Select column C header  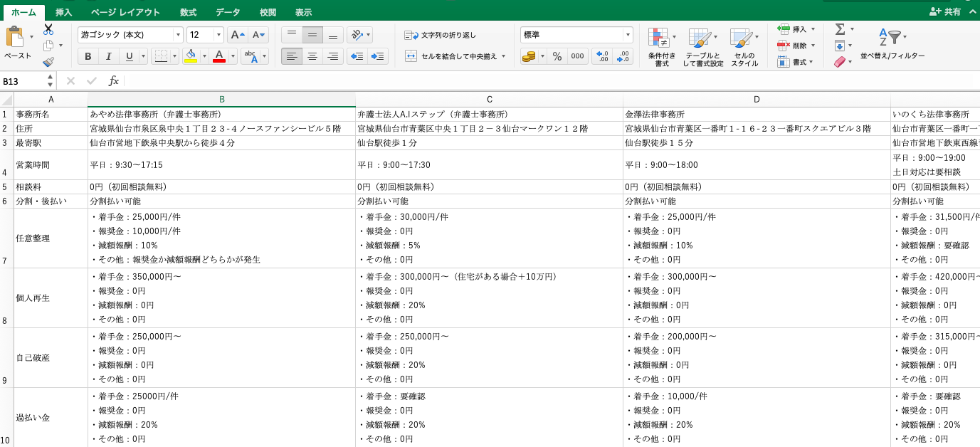tap(490, 100)
